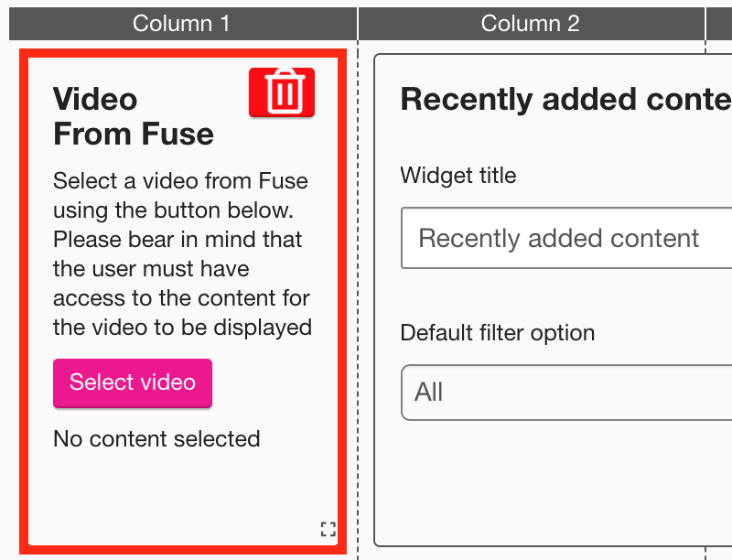Select the Column 2 header
The width and height of the screenshot is (732, 560).
click(531, 24)
